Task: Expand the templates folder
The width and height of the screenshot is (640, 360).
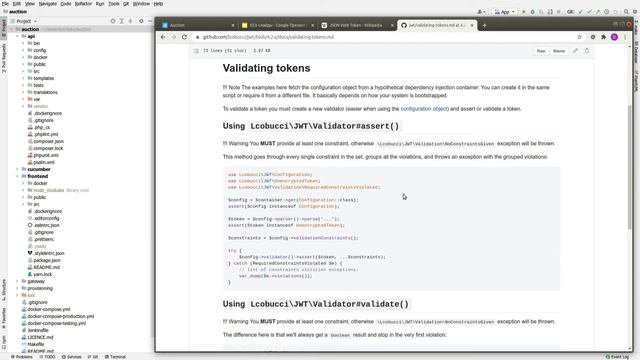Action: tap(23, 78)
